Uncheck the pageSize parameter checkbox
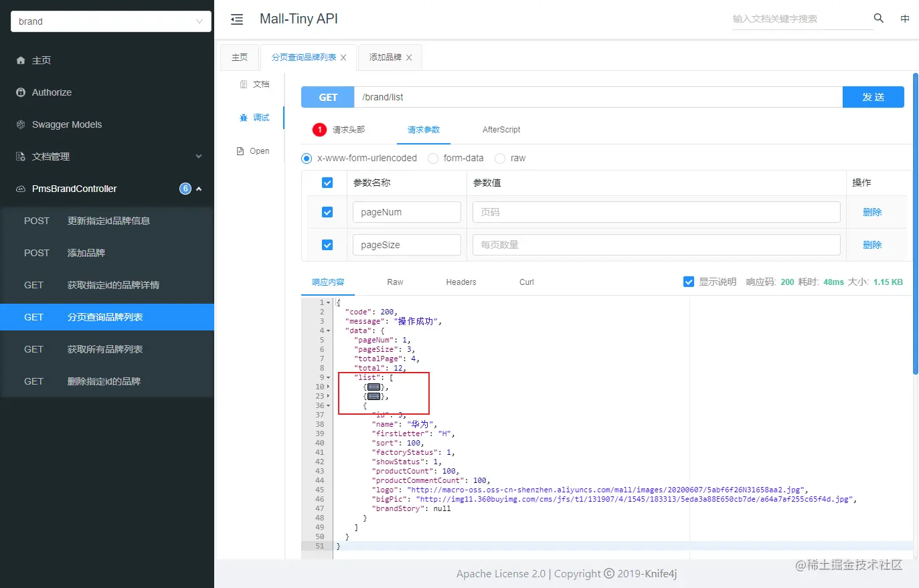The image size is (919, 588). click(x=327, y=245)
